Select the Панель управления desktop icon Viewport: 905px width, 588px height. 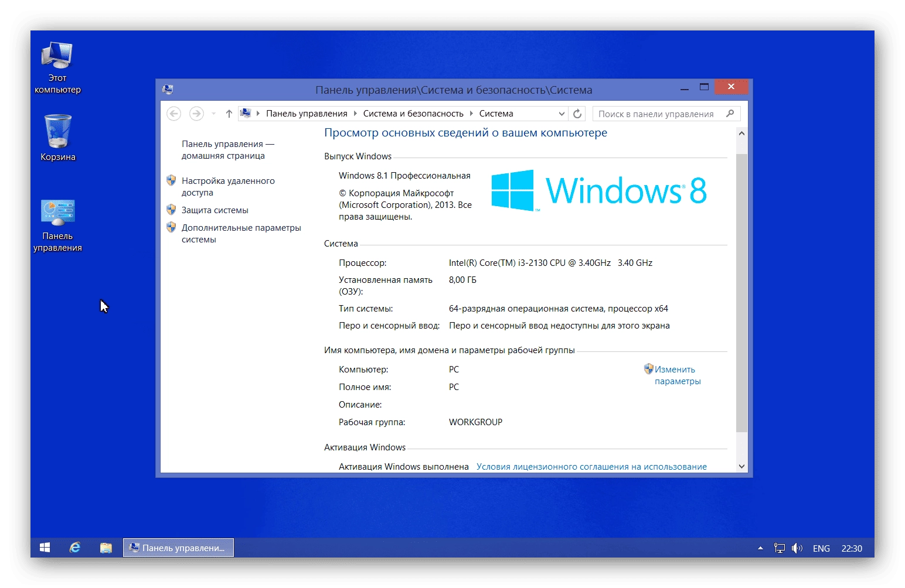(x=57, y=225)
